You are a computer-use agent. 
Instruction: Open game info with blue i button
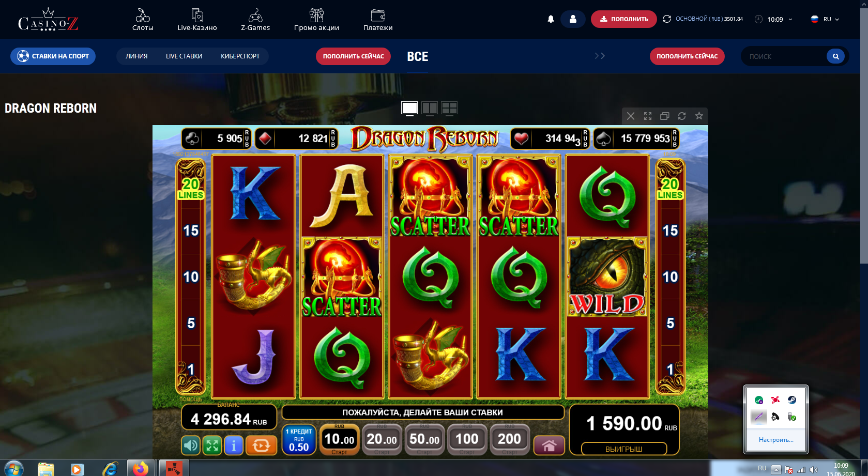pos(234,445)
